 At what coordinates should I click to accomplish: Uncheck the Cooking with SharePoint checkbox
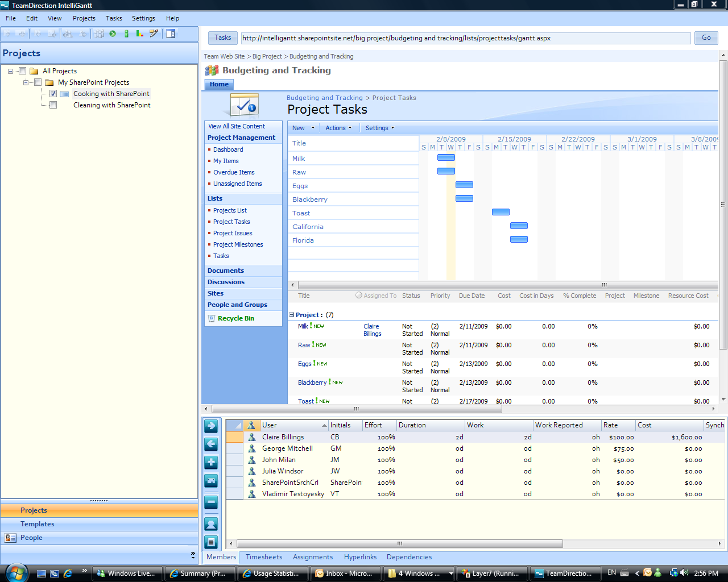[x=53, y=94]
